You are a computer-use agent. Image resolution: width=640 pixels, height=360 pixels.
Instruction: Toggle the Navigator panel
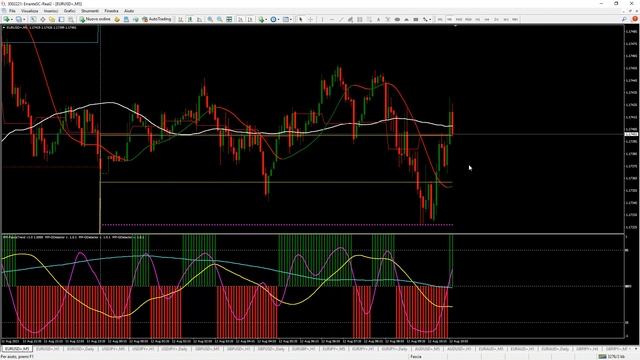point(52,19)
